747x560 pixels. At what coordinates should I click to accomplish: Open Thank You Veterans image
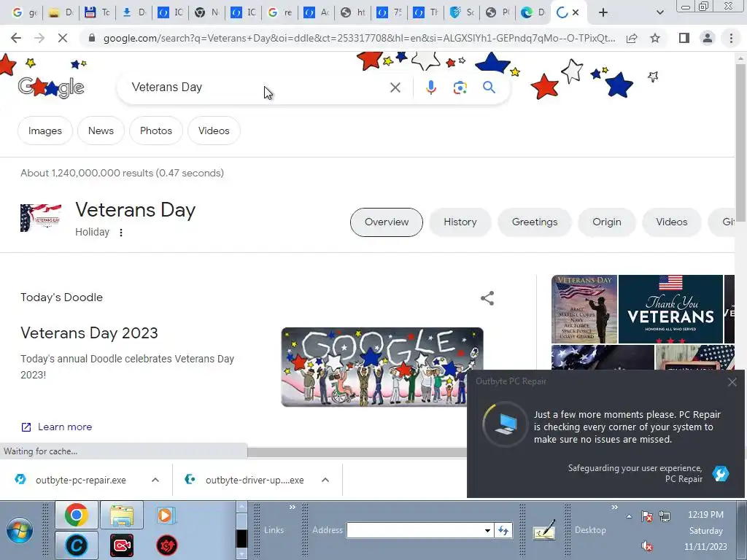pyautogui.click(x=670, y=309)
